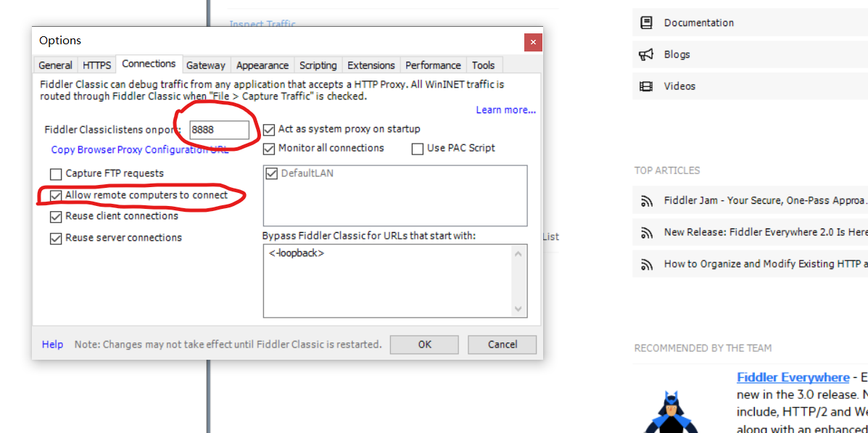The width and height of the screenshot is (868, 433).
Task: Click the Learn more... link
Action: (506, 110)
